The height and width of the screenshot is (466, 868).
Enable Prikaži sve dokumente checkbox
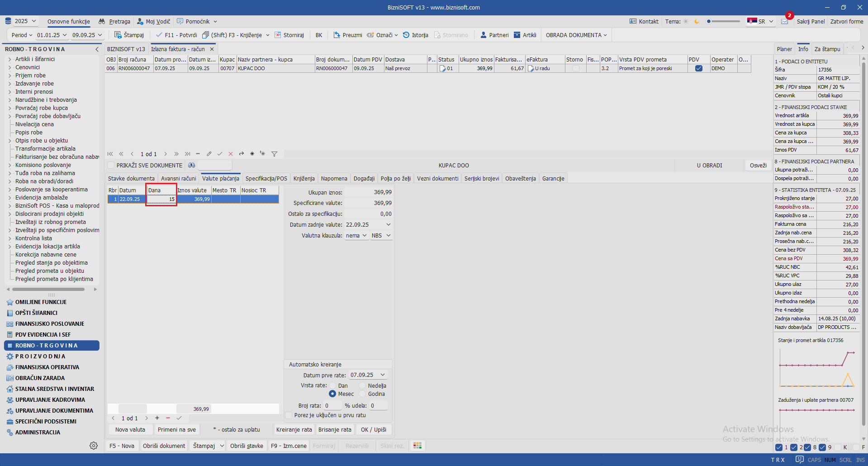[111, 166]
